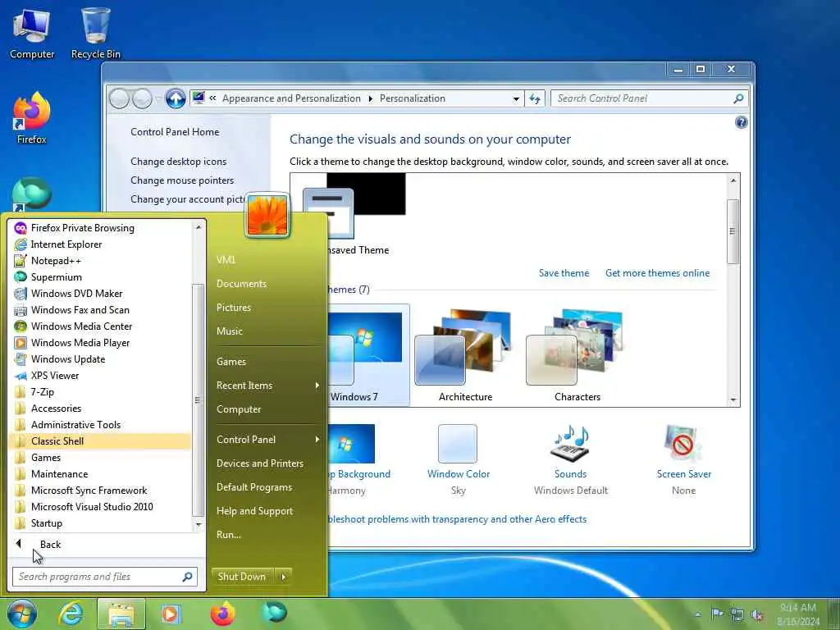Select the Recycle Bin desktop icon
Screen dimensions: 840x630
coord(95,34)
